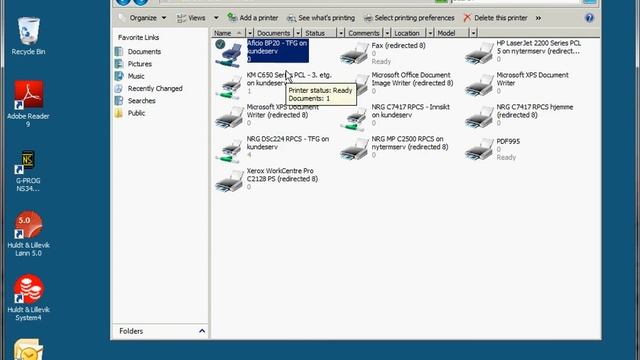Viewport: 640px width, 360px height.
Task: Select KM C650 Series PCL printer icon
Action: tap(229, 86)
